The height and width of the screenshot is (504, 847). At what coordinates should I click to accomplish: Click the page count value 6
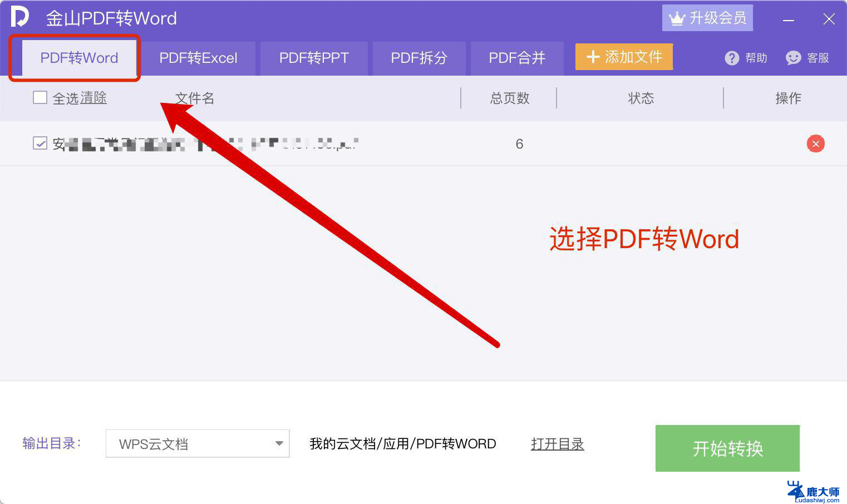point(519,144)
